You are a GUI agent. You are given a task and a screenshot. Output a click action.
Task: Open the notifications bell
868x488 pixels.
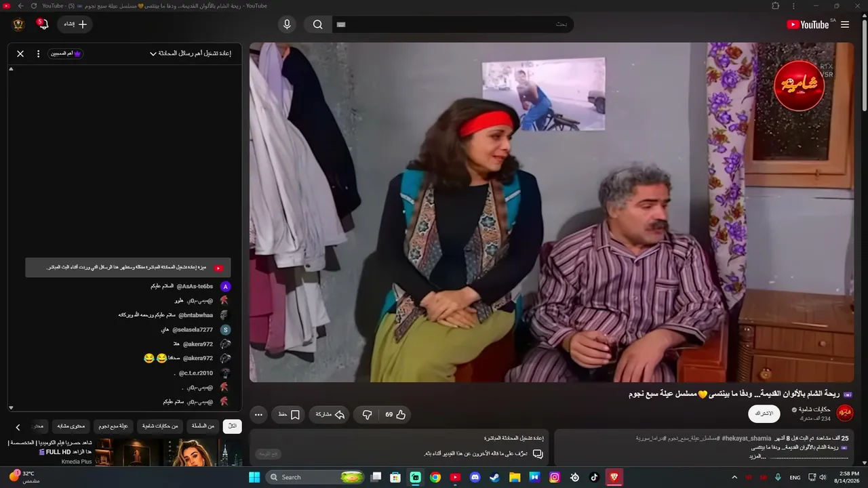(43, 24)
